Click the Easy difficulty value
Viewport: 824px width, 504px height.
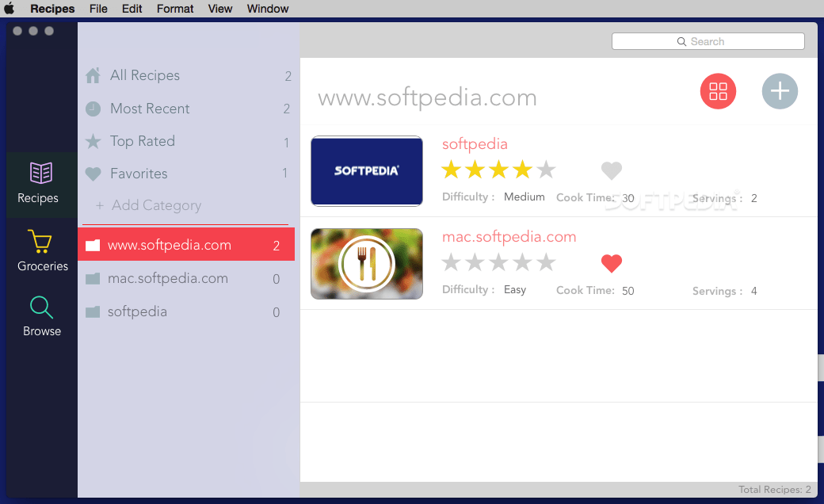[515, 289]
